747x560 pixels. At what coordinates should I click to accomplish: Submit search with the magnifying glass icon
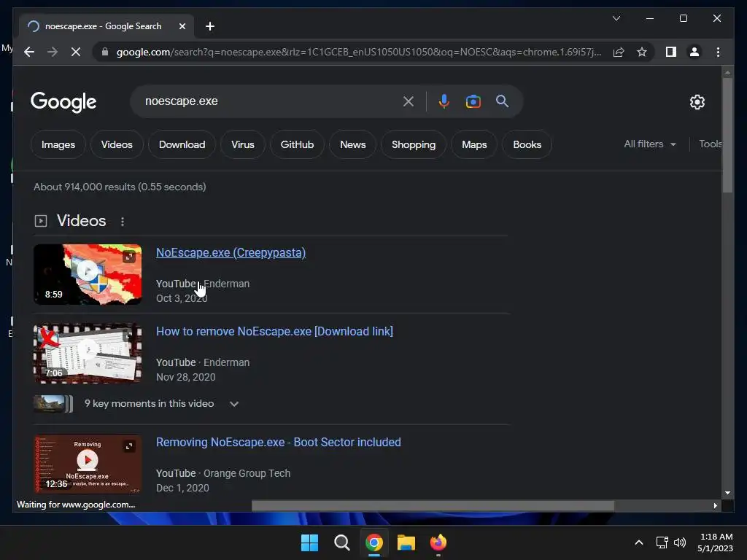pos(502,101)
